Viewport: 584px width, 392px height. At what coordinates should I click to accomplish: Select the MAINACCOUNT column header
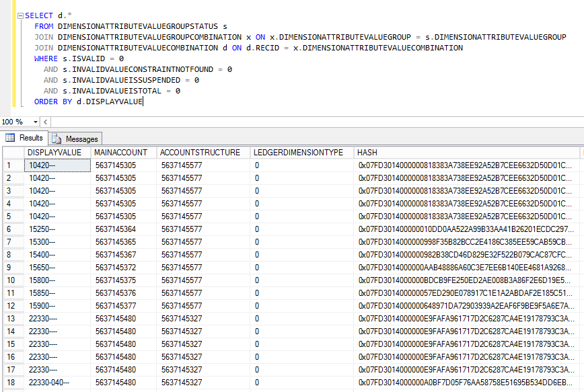click(x=124, y=152)
